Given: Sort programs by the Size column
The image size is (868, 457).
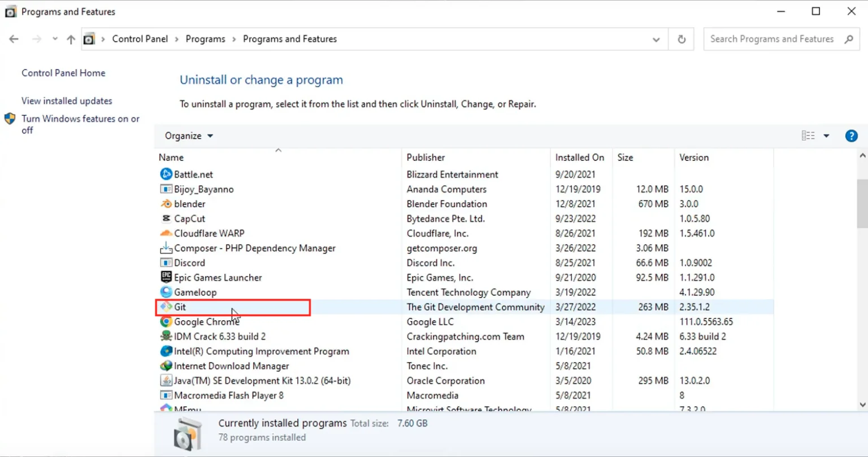Looking at the screenshot, I should (625, 157).
